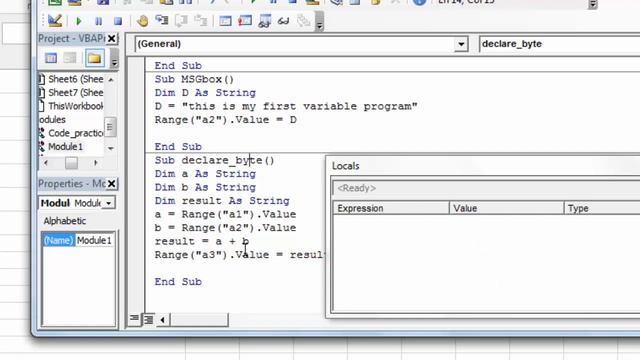Click the line 'Dim a As String'

click(x=205, y=174)
